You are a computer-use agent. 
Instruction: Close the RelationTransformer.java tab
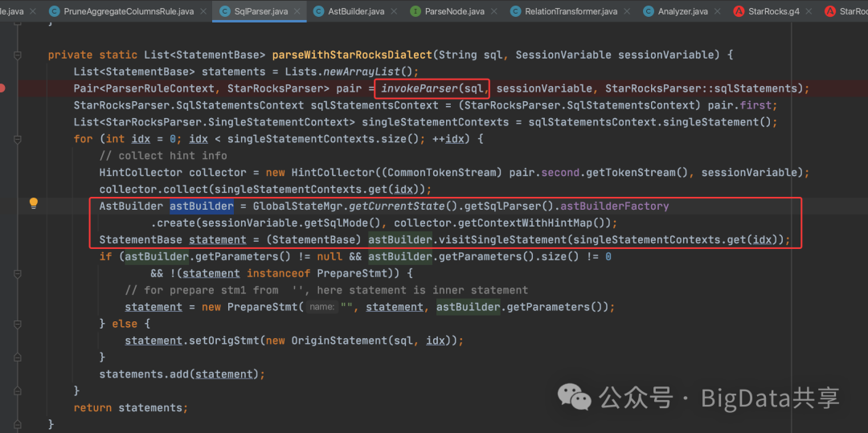[626, 10]
